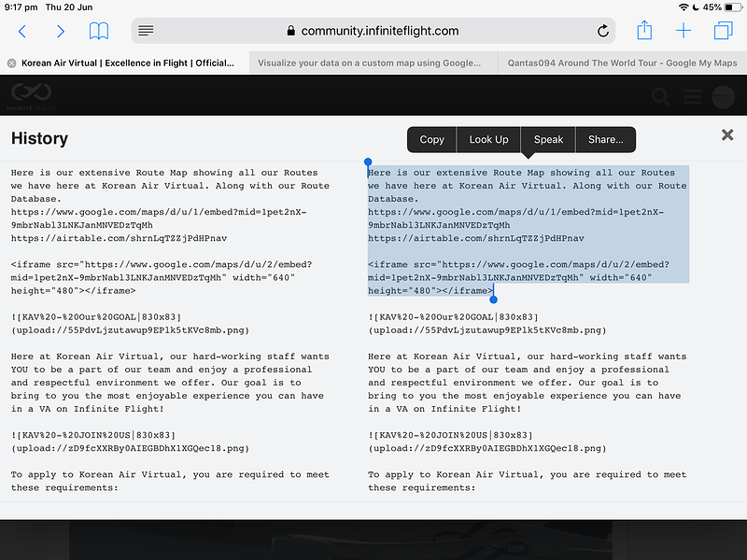747x560 pixels.
Task: Go forward with Safari's forward arrow
Action: (x=60, y=32)
